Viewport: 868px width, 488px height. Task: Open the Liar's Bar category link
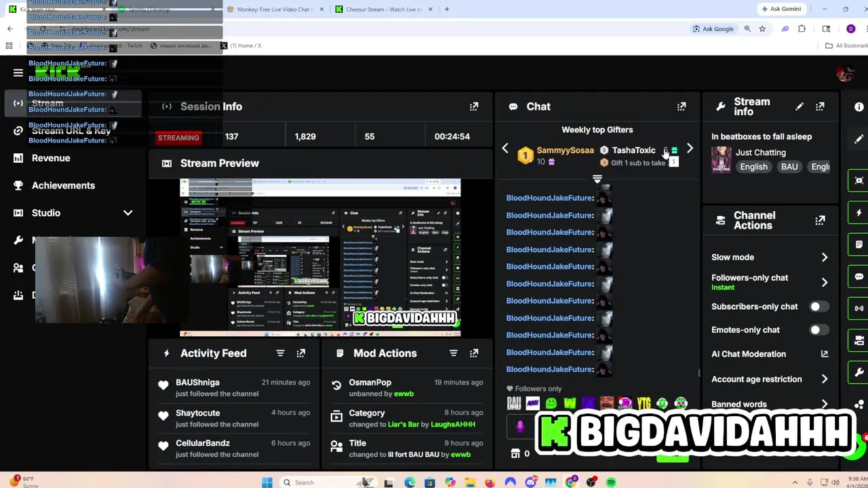click(403, 424)
